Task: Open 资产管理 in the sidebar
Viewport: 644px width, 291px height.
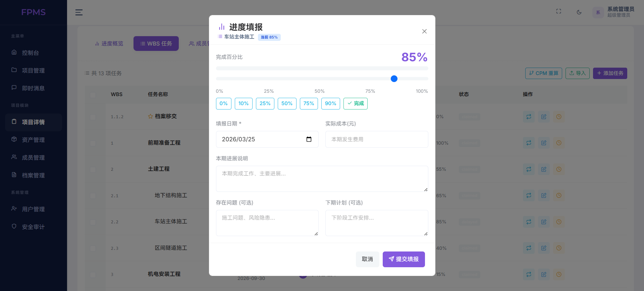Action: [33, 140]
